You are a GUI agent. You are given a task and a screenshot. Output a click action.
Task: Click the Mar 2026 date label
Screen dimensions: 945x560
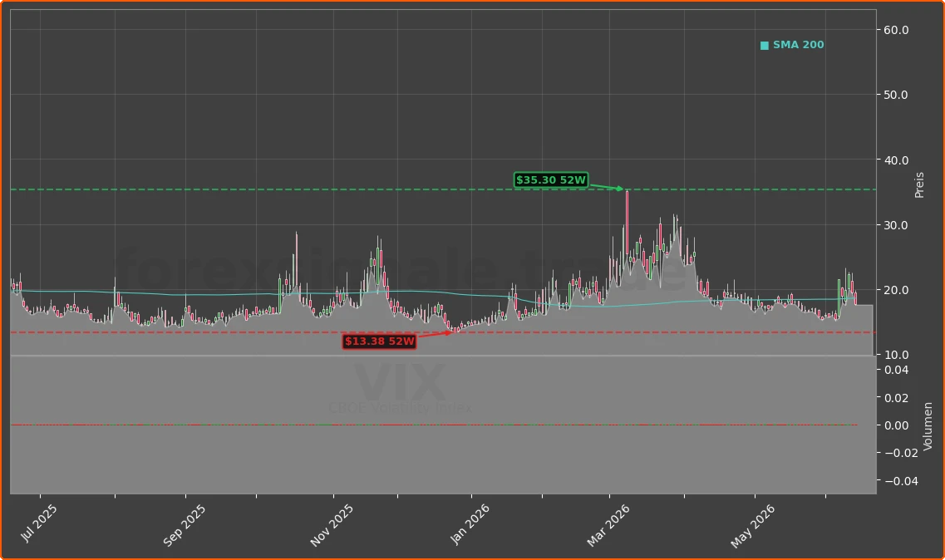(608, 526)
